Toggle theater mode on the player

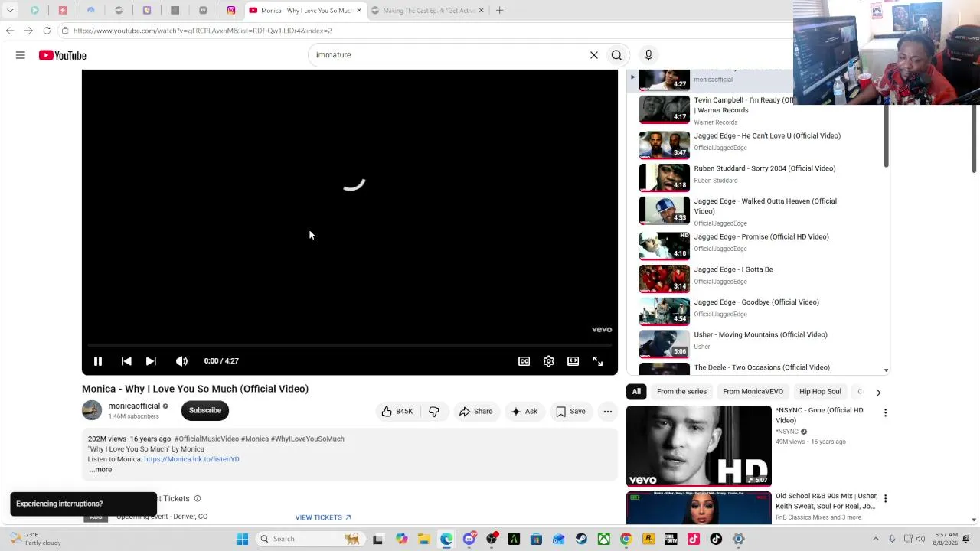[x=573, y=361]
